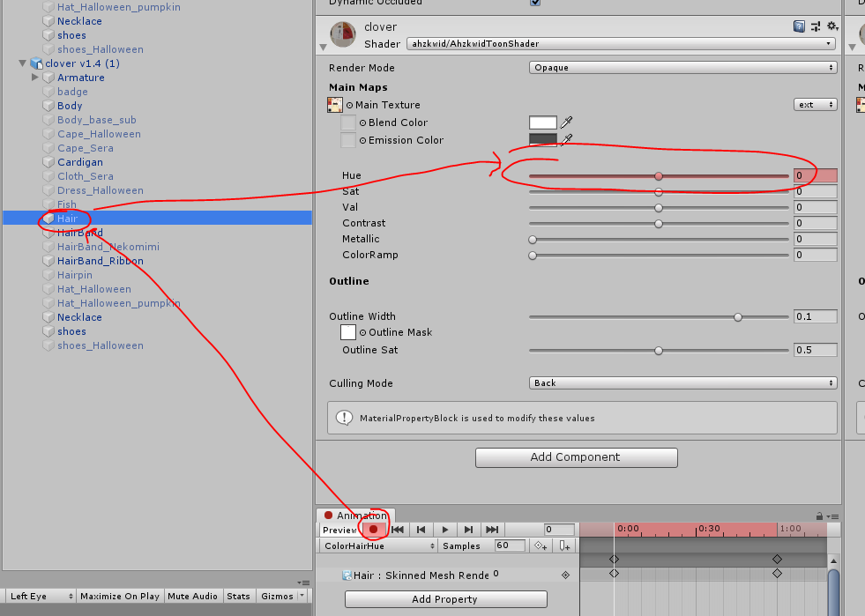Add animation event marker

click(564, 545)
